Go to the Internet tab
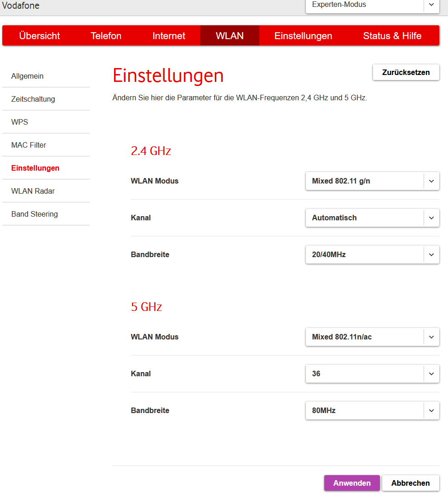 coord(168,35)
